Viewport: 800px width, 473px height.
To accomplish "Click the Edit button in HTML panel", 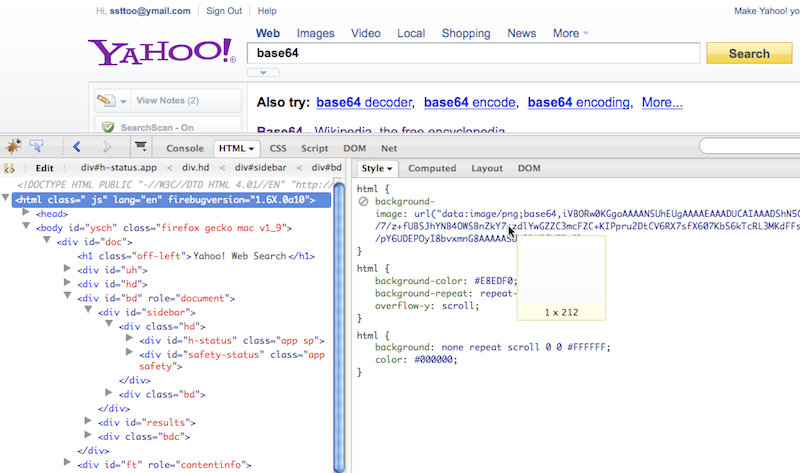I will (44, 168).
